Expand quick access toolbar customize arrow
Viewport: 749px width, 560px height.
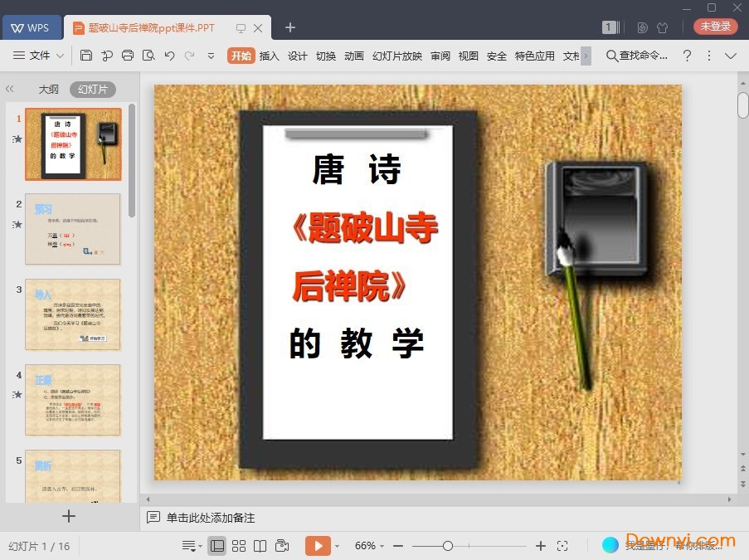coord(211,56)
